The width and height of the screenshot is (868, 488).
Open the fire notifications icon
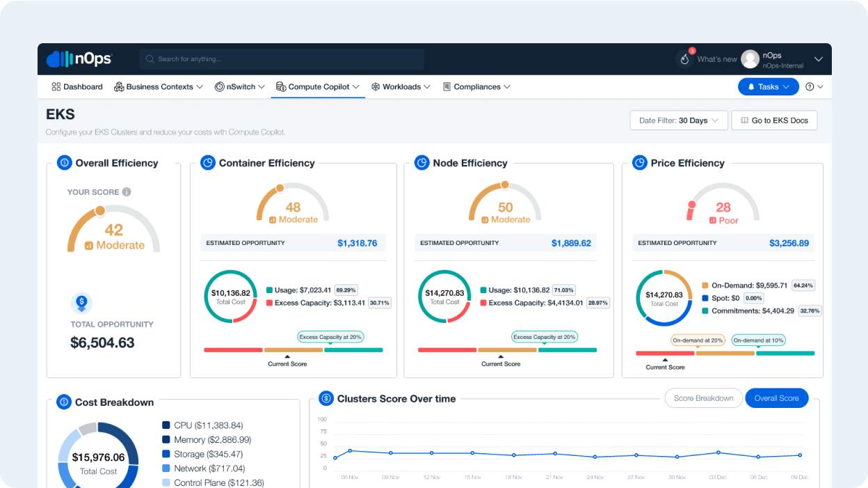click(x=684, y=59)
